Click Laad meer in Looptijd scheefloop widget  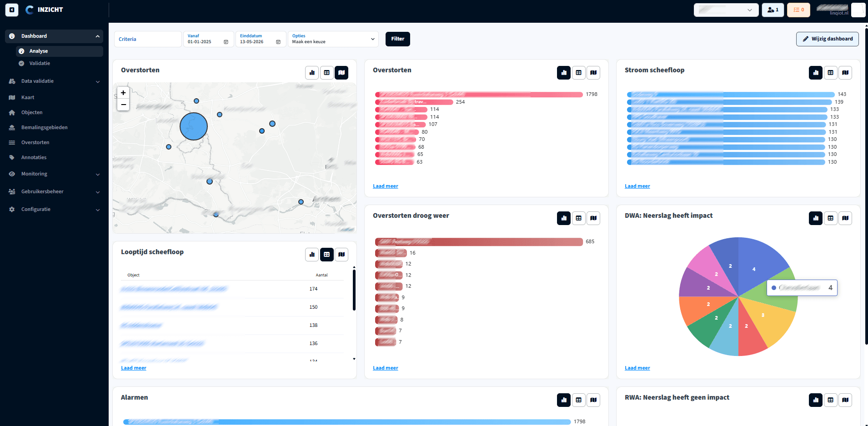tap(134, 368)
